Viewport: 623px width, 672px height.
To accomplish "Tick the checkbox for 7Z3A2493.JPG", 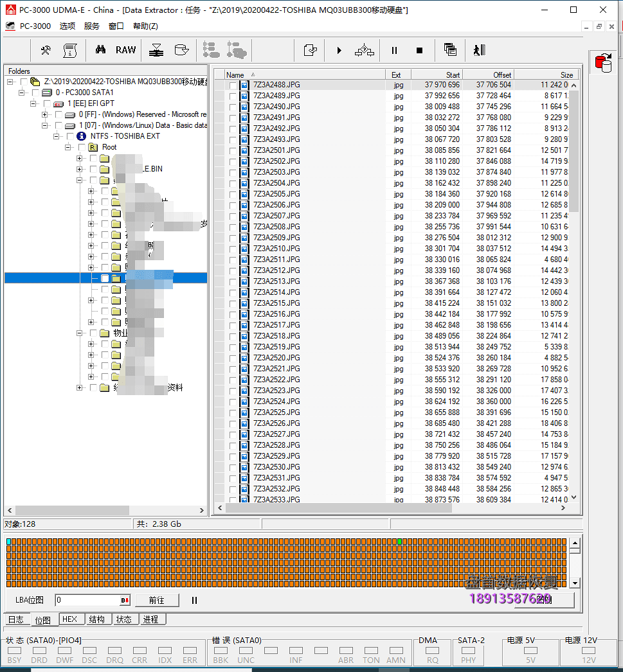I will (232, 139).
